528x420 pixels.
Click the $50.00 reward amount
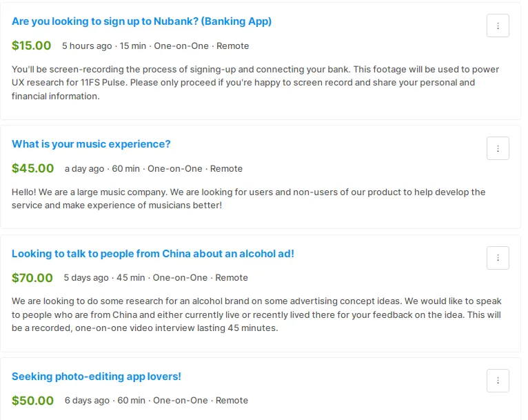pyautogui.click(x=32, y=401)
